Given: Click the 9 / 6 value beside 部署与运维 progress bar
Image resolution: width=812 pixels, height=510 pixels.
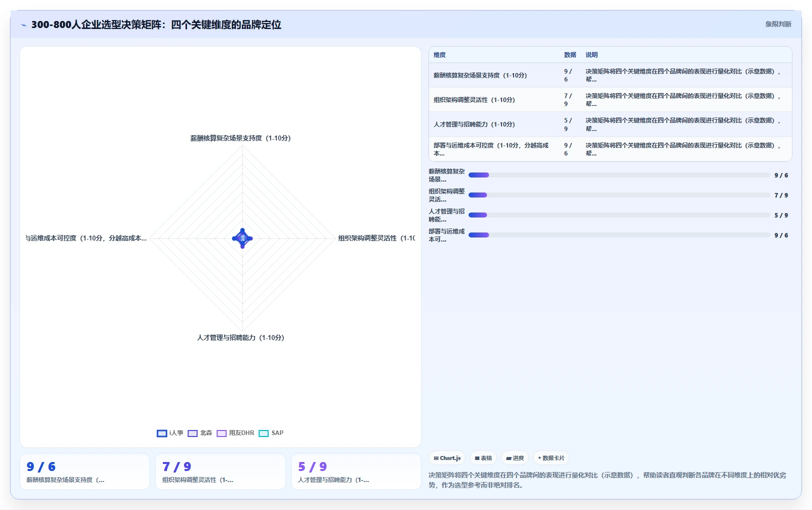Looking at the screenshot, I should 781,235.
